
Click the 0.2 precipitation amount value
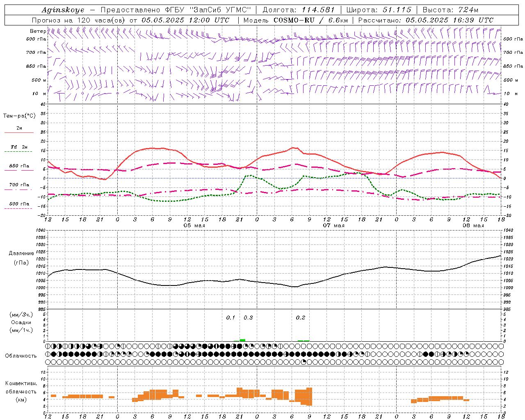point(301,317)
